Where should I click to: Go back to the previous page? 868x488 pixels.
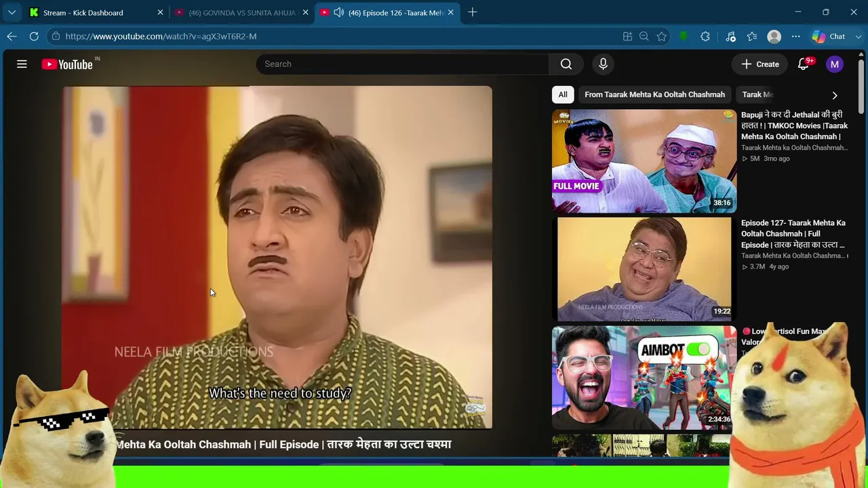point(12,36)
